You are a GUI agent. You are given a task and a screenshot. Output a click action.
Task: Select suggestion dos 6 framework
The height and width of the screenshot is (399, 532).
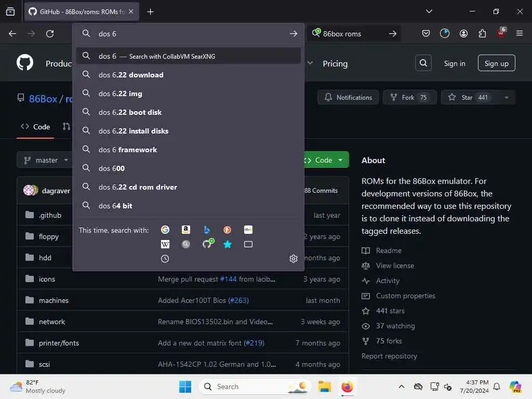point(188,150)
